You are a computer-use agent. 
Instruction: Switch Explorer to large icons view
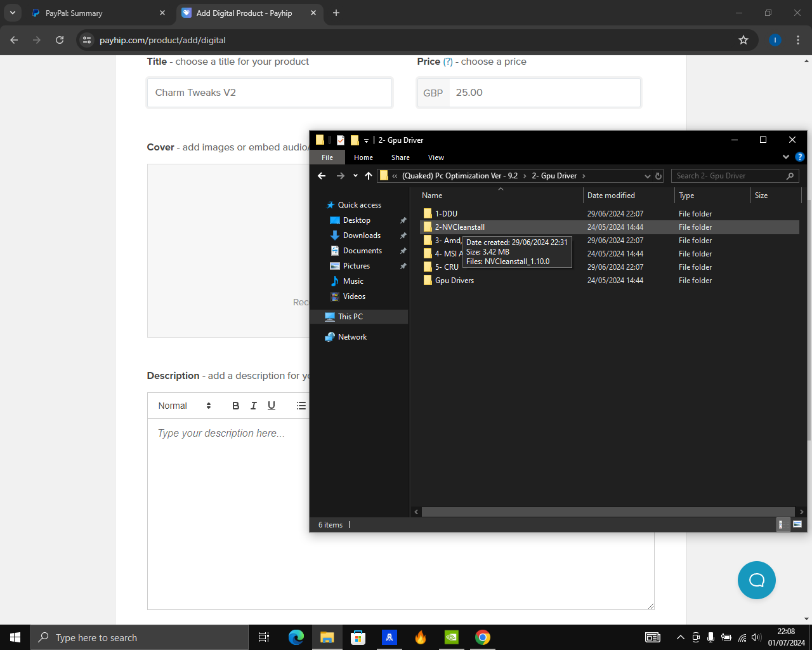(x=797, y=524)
